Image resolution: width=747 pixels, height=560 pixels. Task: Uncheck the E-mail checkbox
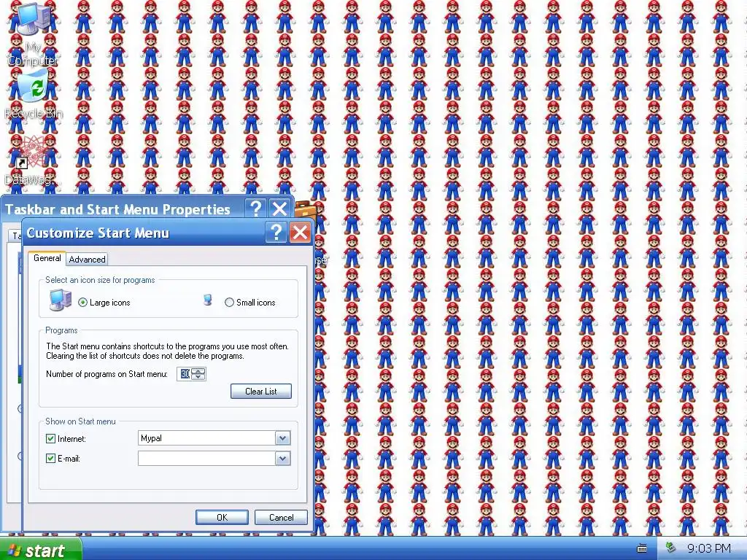(50, 458)
